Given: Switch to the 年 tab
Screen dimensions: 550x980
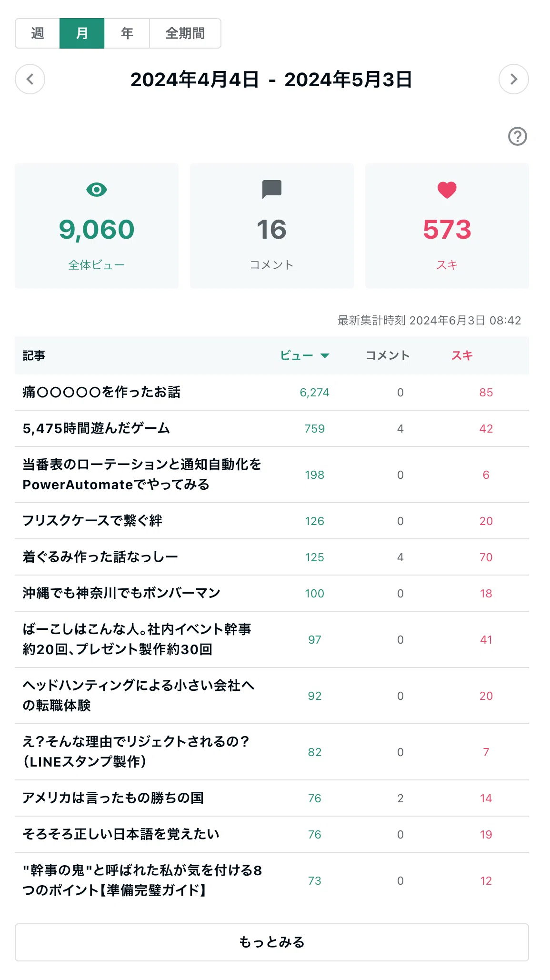Looking at the screenshot, I should tap(127, 33).
